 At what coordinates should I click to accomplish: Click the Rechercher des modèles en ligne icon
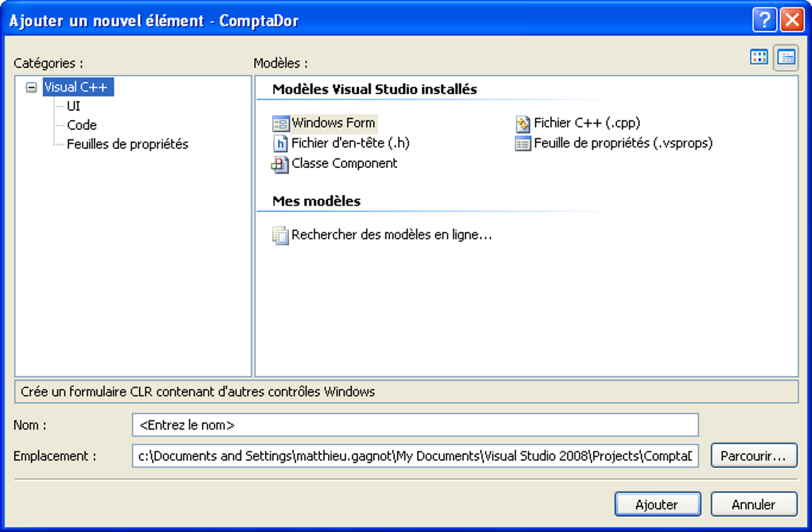pyautogui.click(x=280, y=236)
